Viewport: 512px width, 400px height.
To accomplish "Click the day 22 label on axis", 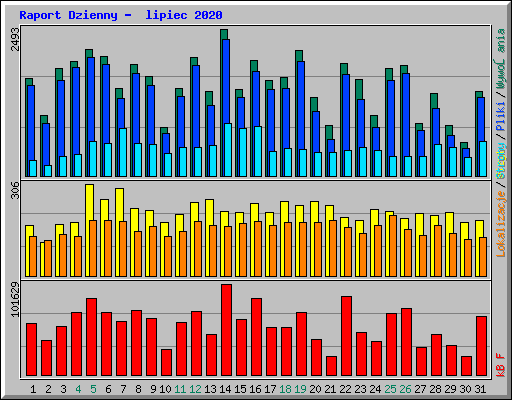I will point(345,389).
